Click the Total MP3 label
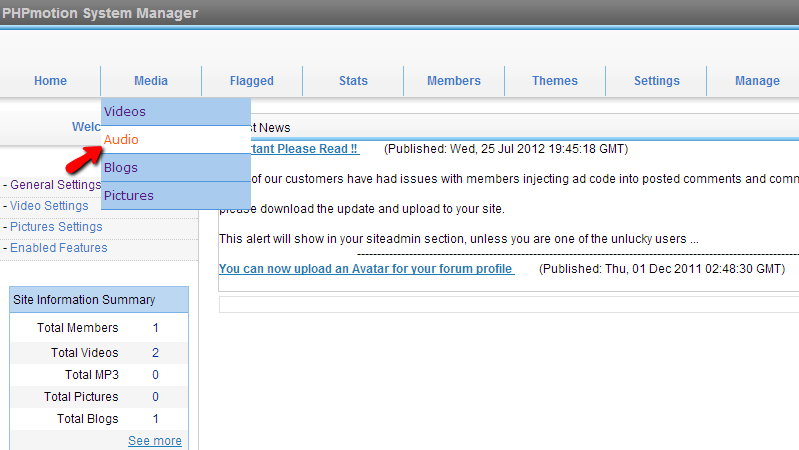 tap(92, 375)
